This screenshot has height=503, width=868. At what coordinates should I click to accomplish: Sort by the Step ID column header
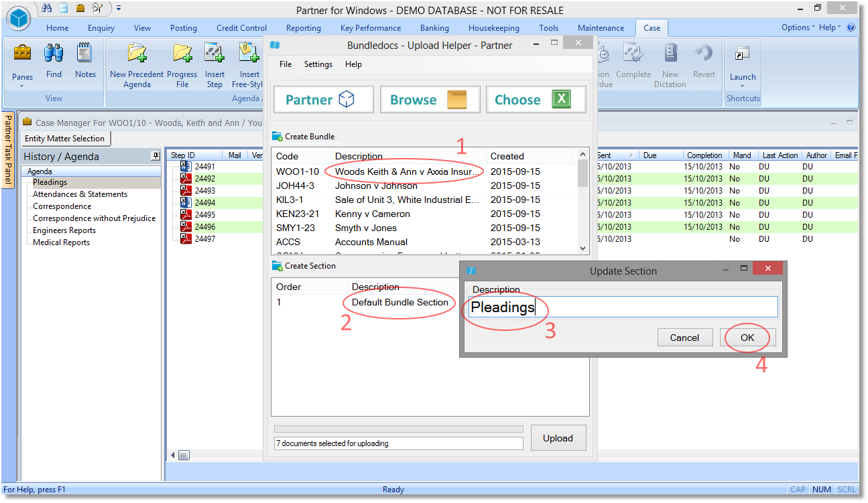[194, 155]
